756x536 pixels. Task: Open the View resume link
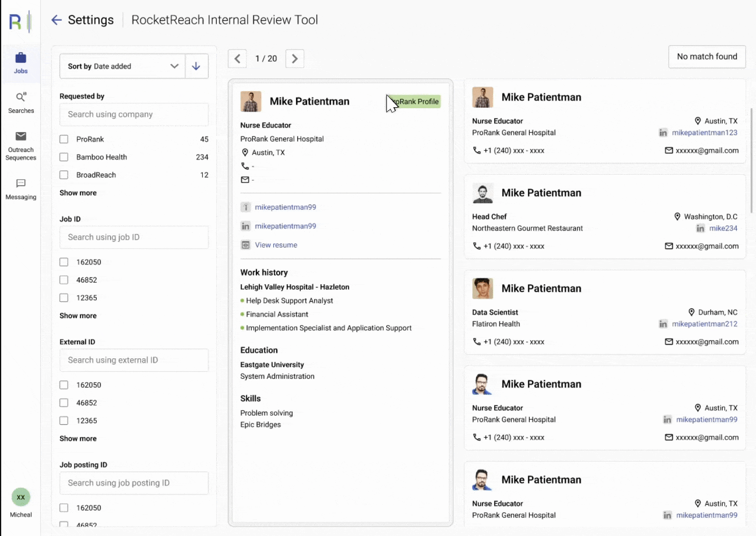click(x=276, y=245)
